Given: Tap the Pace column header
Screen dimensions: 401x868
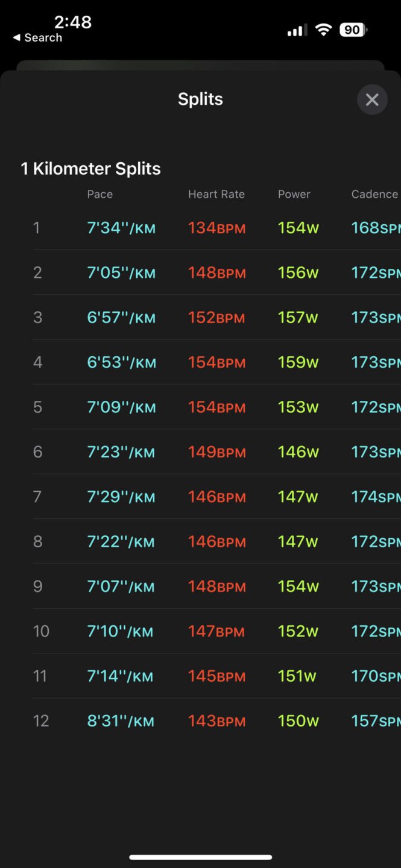Looking at the screenshot, I should click(100, 194).
